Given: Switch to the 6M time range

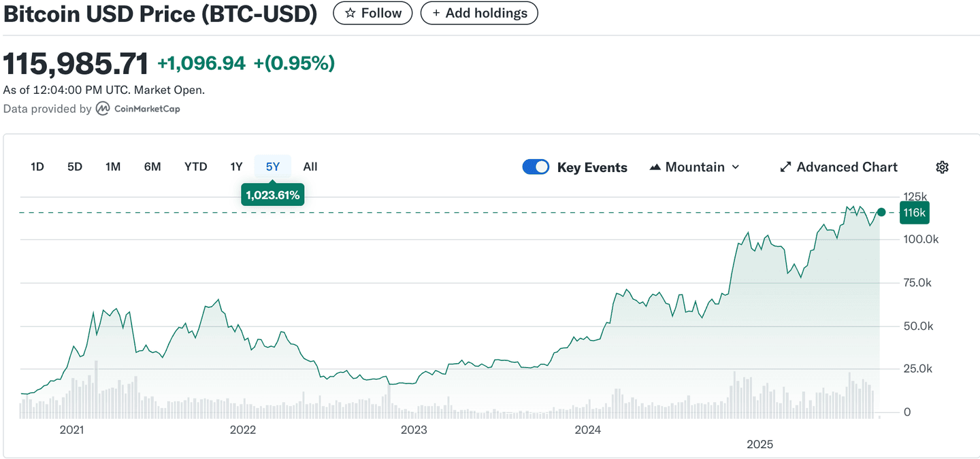Looking at the screenshot, I should (152, 167).
